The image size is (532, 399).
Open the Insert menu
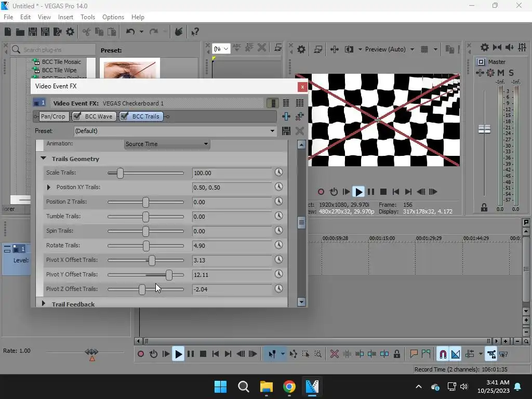pos(65,17)
